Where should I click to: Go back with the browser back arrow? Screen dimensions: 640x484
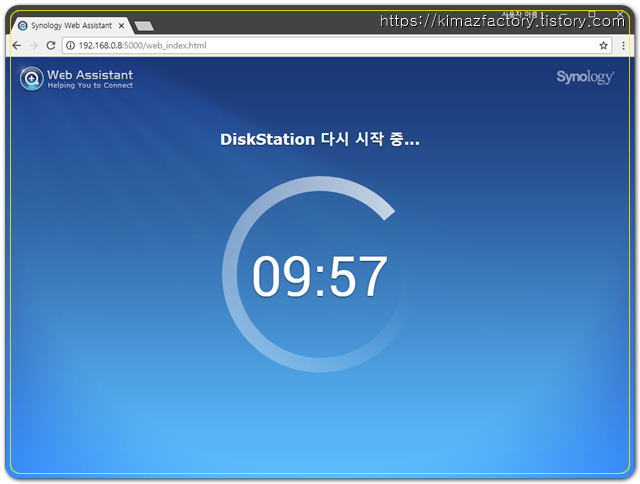pos(17,45)
